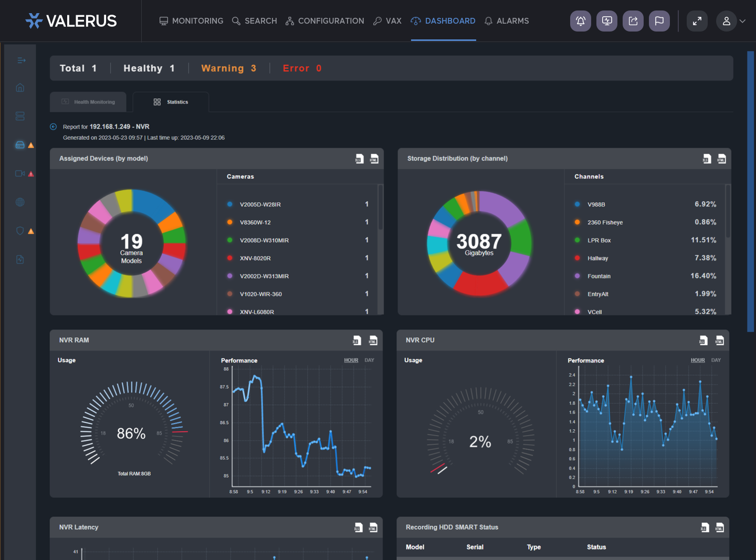Open the Home panel in the sidebar
756x560 pixels.
coord(19,87)
